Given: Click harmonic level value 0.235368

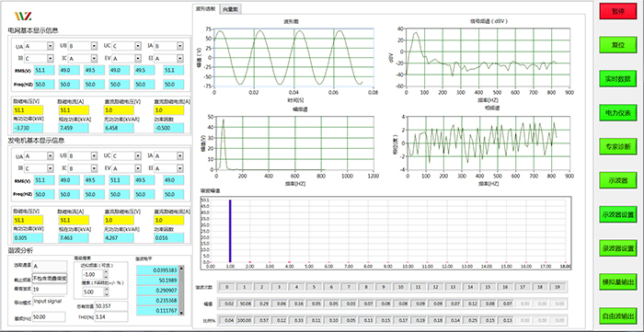Looking at the screenshot, I should pos(157,301).
